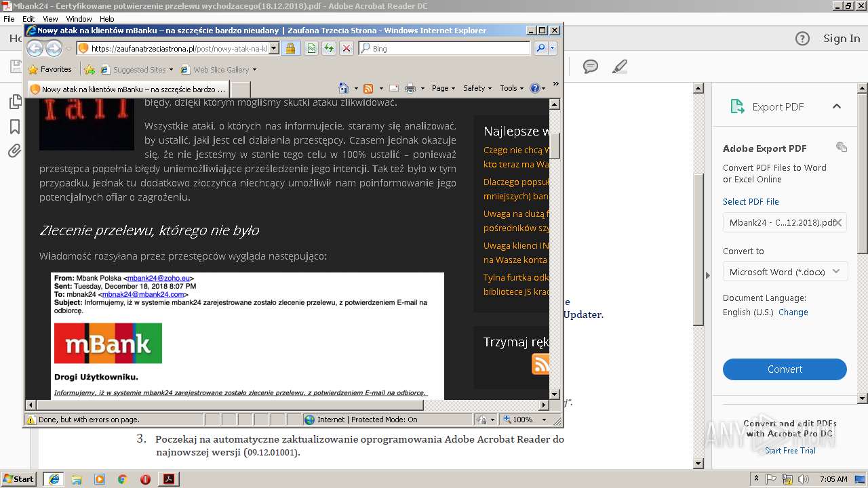This screenshot has width=868, height=488.
Task: Open the mbank24@zoho.eu email link
Action: click(x=159, y=278)
